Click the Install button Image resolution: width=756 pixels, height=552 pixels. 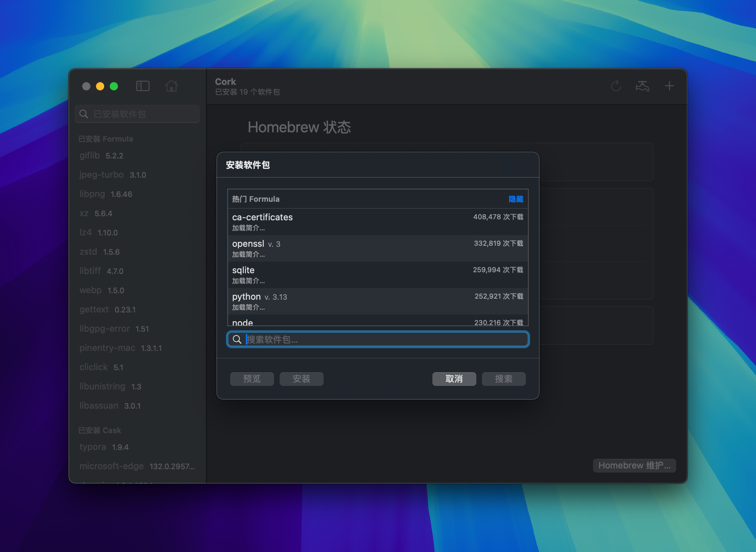click(302, 379)
